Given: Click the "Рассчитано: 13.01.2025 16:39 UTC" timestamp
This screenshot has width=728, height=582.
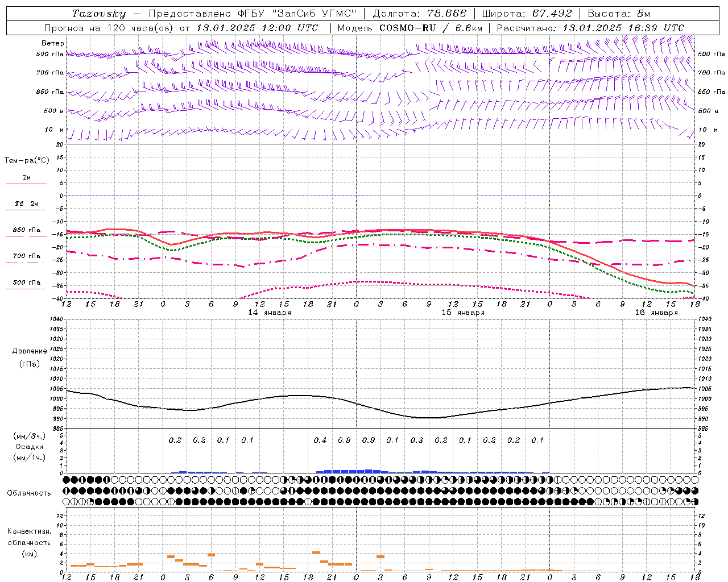Looking at the screenshot, I should [x=590, y=28].
